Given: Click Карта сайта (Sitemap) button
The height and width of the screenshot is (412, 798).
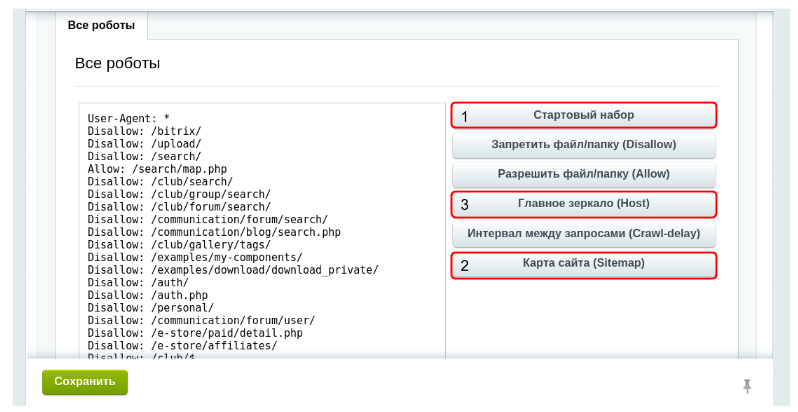Looking at the screenshot, I should 584,264.
